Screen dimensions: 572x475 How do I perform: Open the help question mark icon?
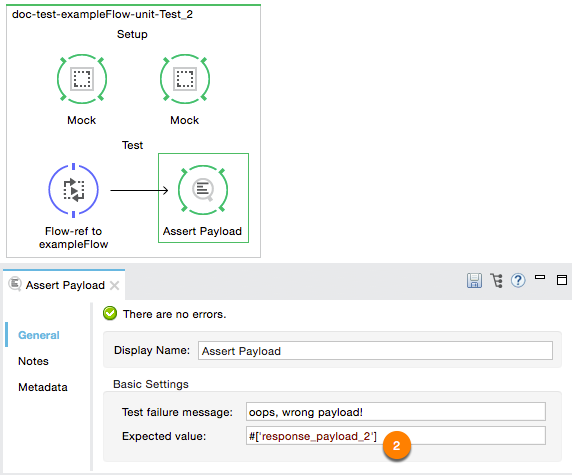click(x=518, y=281)
